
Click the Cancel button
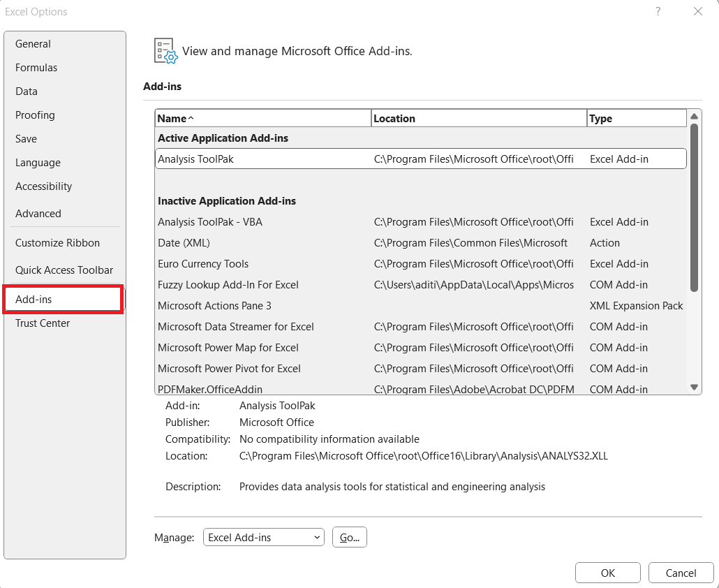coord(681,573)
